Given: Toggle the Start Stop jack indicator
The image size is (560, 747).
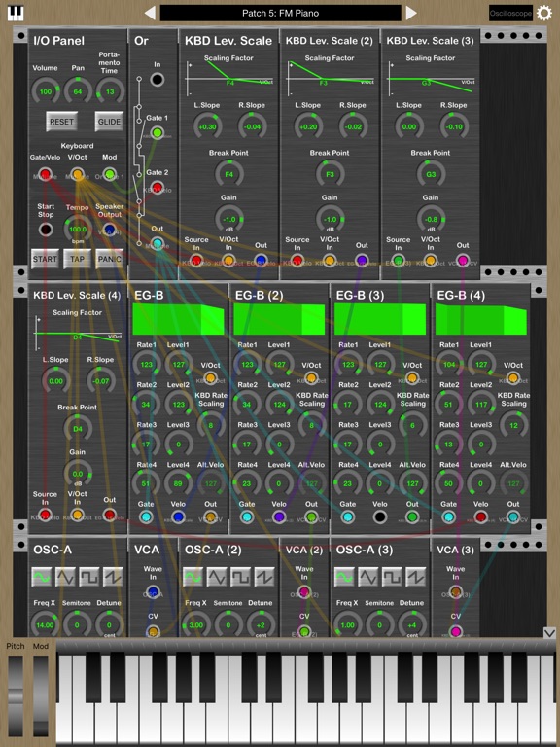Looking at the screenshot, I should pos(46,230).
